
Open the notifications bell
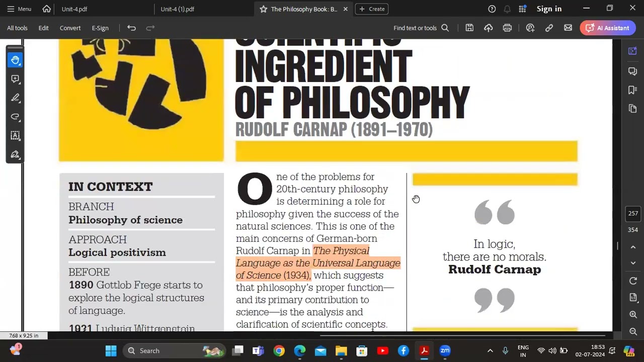(x=507, y=9)
